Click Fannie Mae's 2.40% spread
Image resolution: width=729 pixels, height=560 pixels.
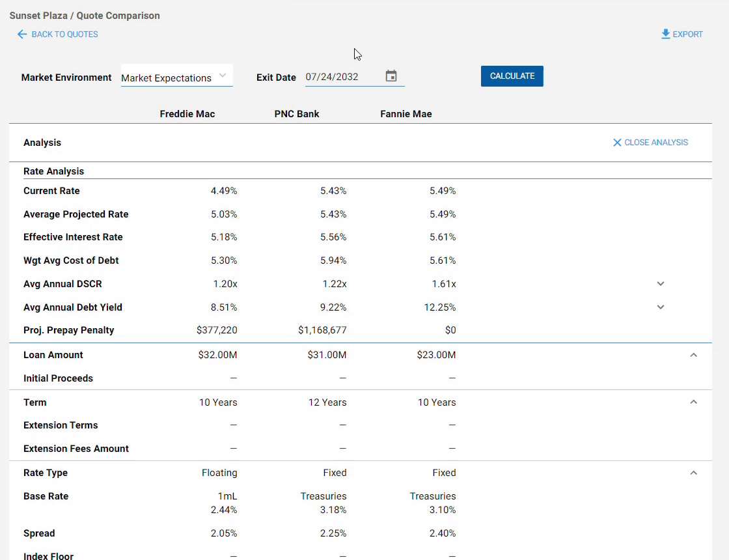coord(443,533)
